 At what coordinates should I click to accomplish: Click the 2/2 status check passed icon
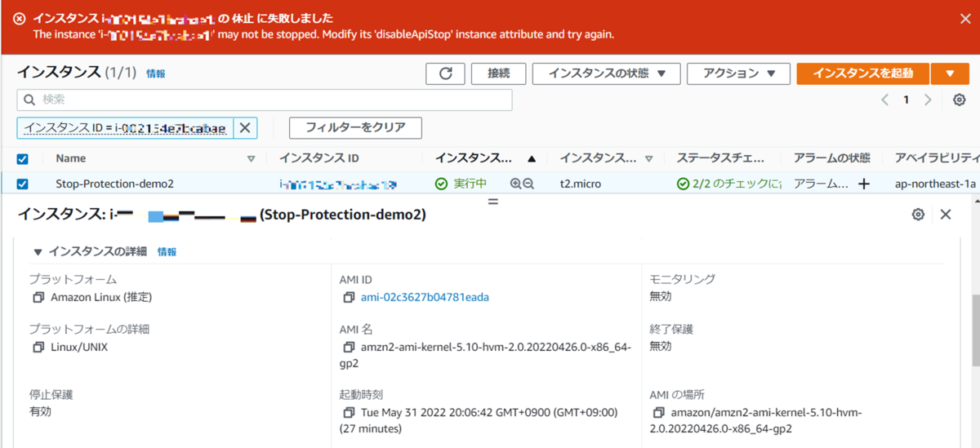[683, 184]
